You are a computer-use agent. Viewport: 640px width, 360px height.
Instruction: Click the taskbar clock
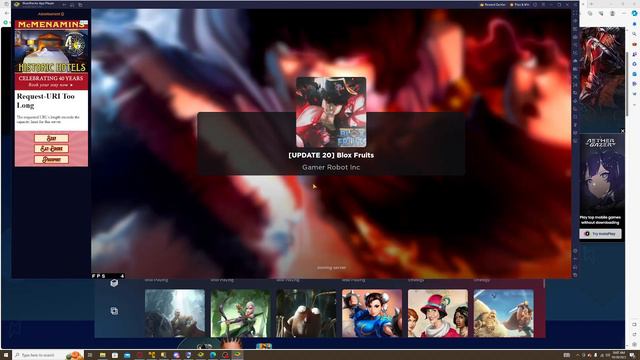tap(618, 355)
